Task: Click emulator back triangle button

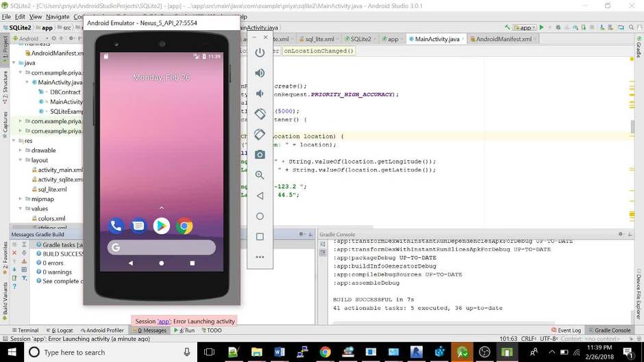Action: click(260, 196)
